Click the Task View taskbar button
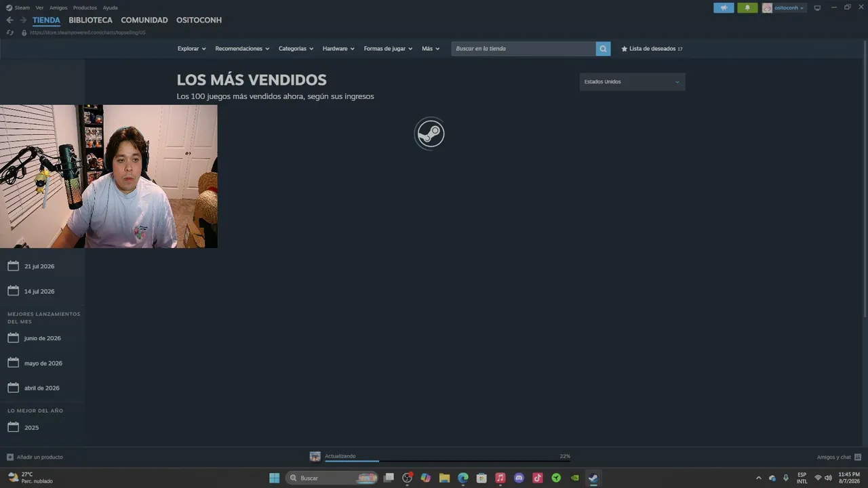The image size is (868, 488). pos(389,478)
